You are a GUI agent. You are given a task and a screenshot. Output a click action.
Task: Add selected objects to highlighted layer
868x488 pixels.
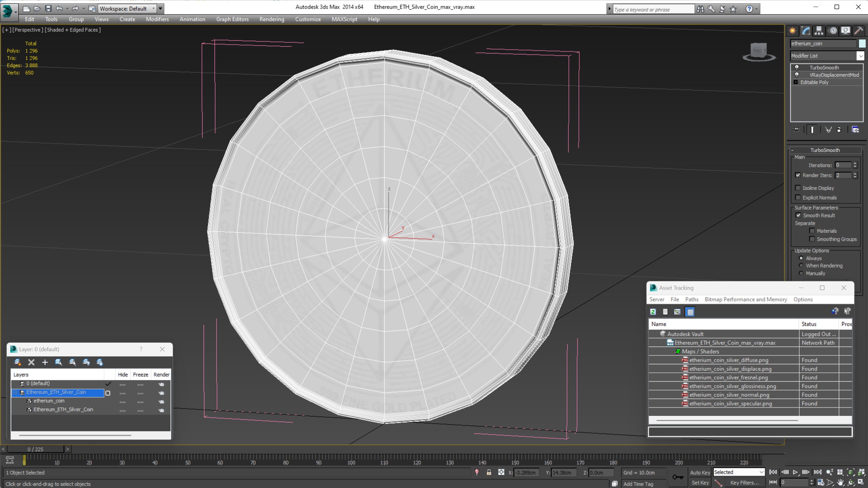(x=45, y=362)
